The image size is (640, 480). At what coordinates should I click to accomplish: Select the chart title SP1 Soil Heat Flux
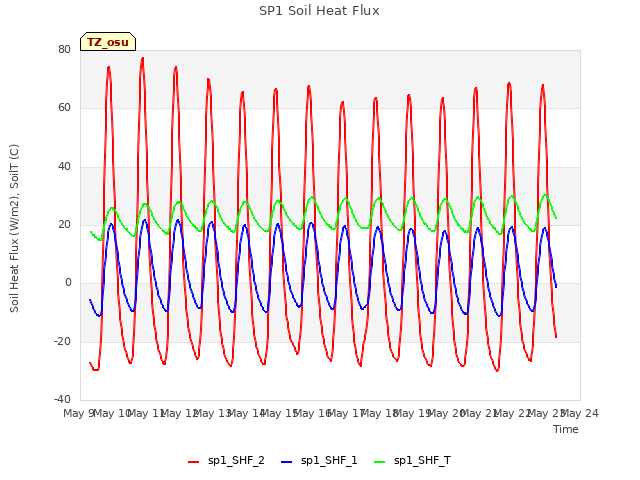click(x=319, y=11)
